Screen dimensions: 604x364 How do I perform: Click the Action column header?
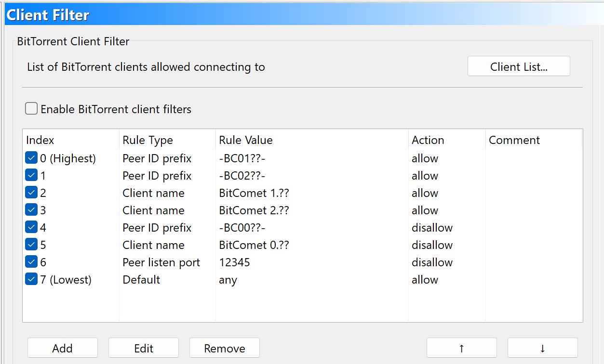[x=447, y=140]
